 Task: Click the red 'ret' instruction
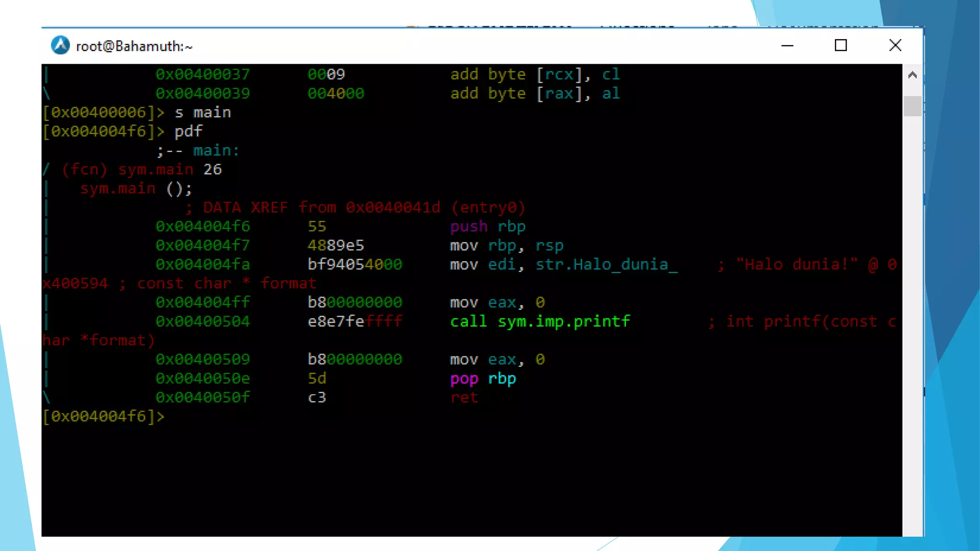(x=464, y=397)
